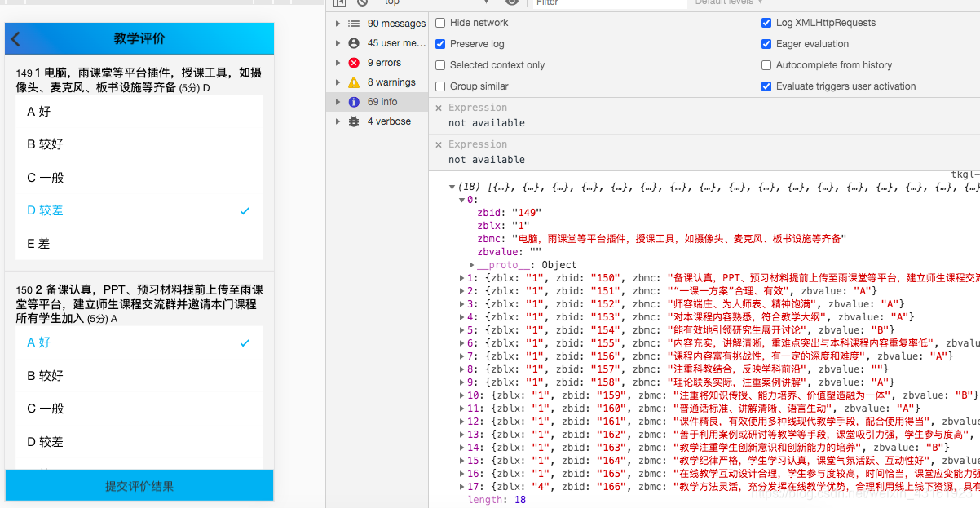This screenshot has height=508, width=980.
Task: Choose option E 差 for question 149
Action: [139, 244]
